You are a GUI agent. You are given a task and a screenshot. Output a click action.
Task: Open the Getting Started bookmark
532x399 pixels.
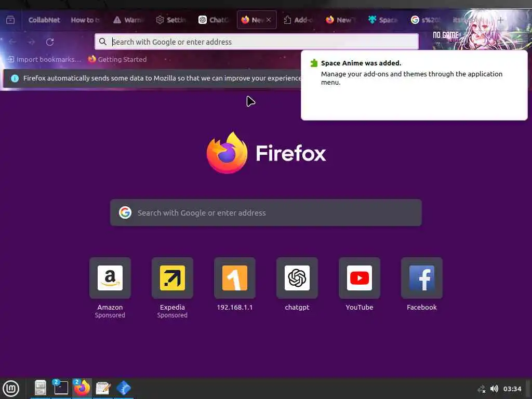coord(117,59)
